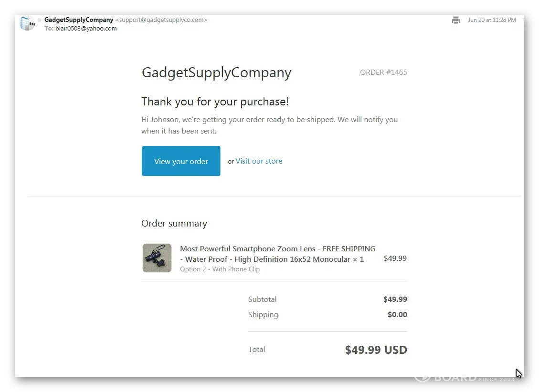Click the Smartphone Zoom Lens product title
539x392 pixels.
(277, 254)
